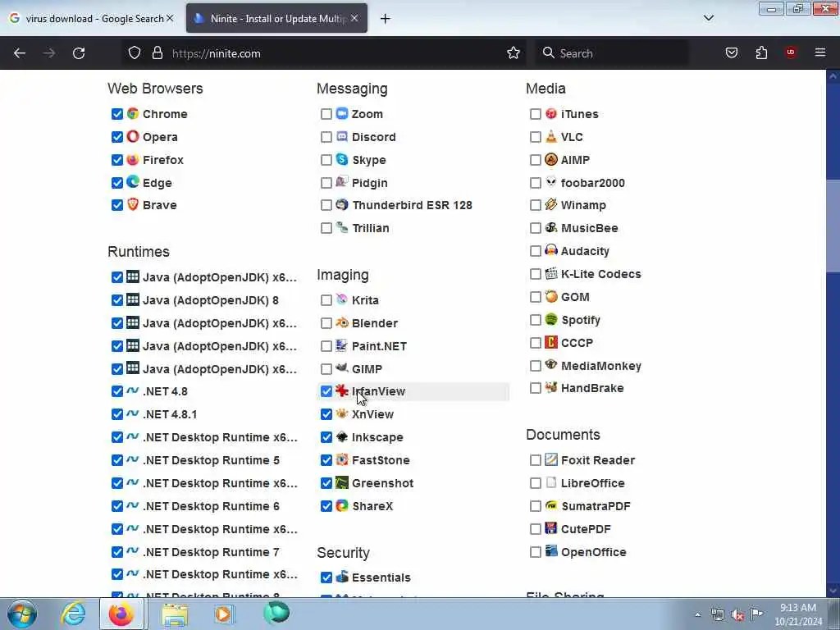Check the LibreOffice checkbox
Screen dimensions: 840x630
tap(535, 483)
